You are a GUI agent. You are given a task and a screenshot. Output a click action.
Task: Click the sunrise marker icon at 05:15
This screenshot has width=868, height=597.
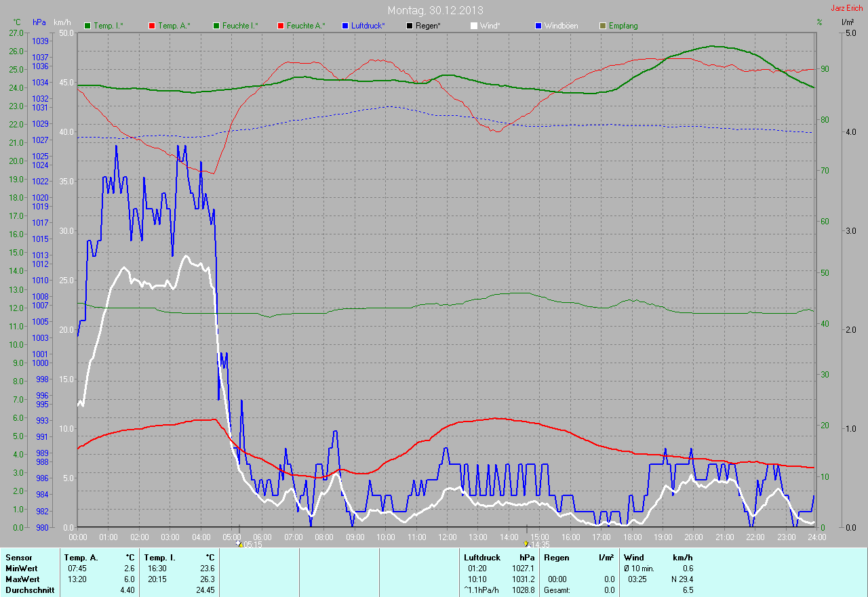click(x=239, y=543)
